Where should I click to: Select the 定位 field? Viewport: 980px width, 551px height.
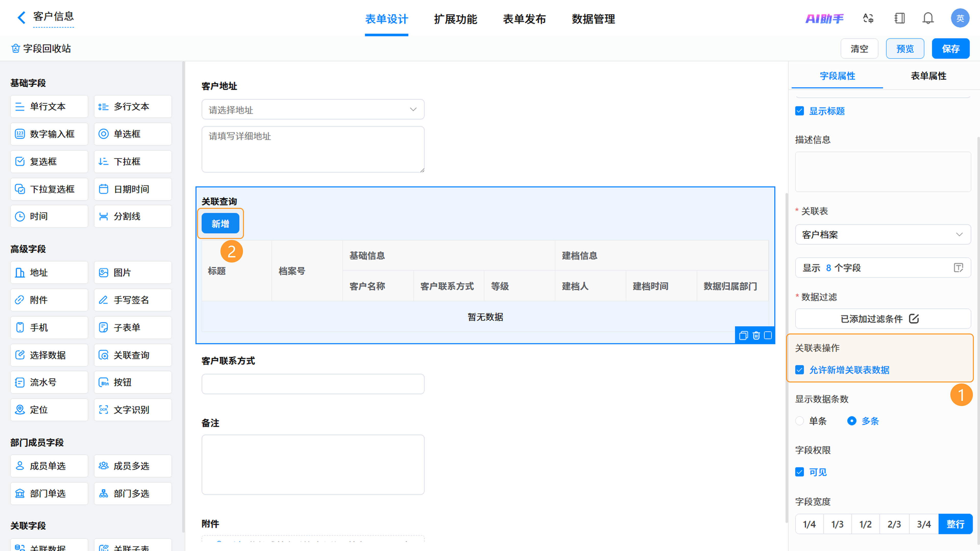click(49, 410)
